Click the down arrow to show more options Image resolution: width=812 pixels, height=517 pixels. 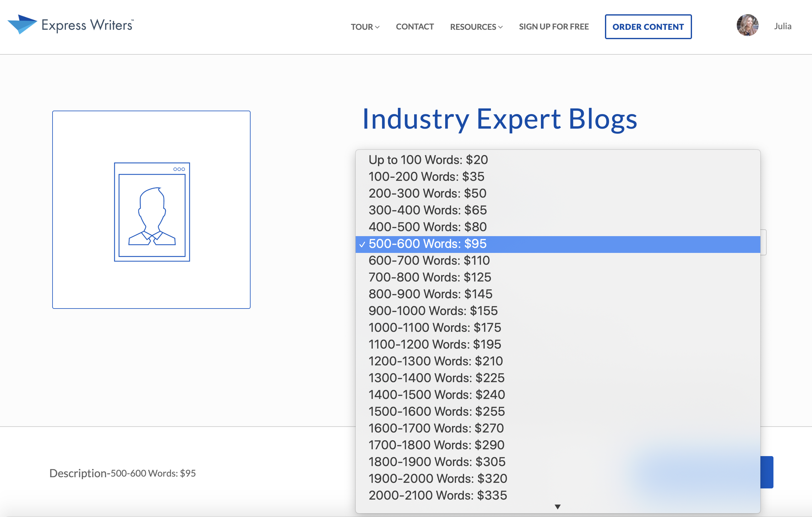(558, 507)
